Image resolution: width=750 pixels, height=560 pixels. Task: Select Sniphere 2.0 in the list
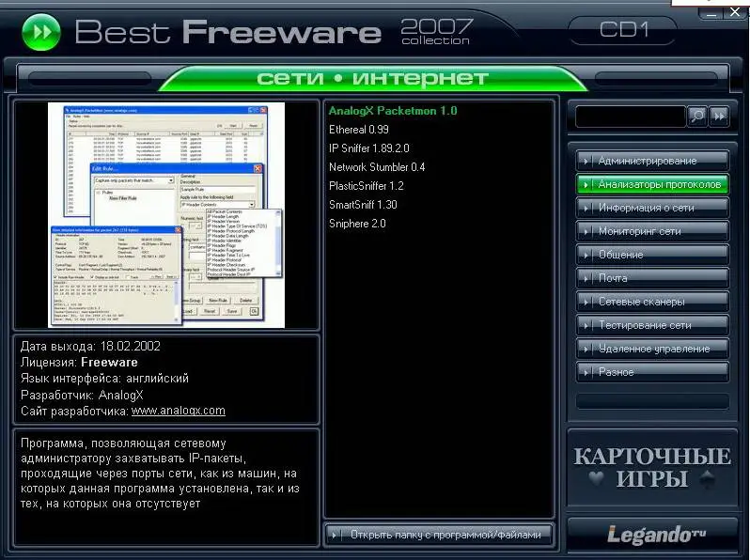click(x=357, y=224)
